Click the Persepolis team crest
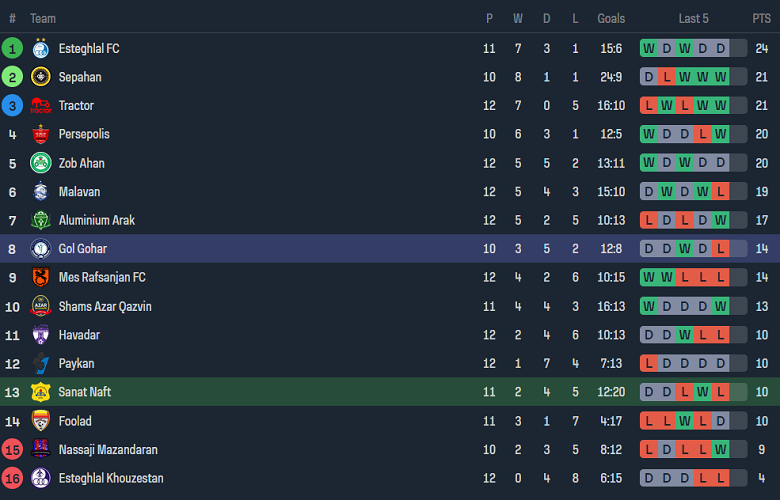Viewport: 780px width, 500px height. point(41,134)
